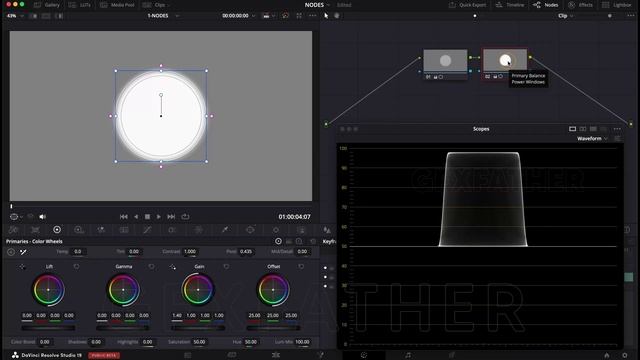
Task: Open the Curves palette
Action: point(147,230)
